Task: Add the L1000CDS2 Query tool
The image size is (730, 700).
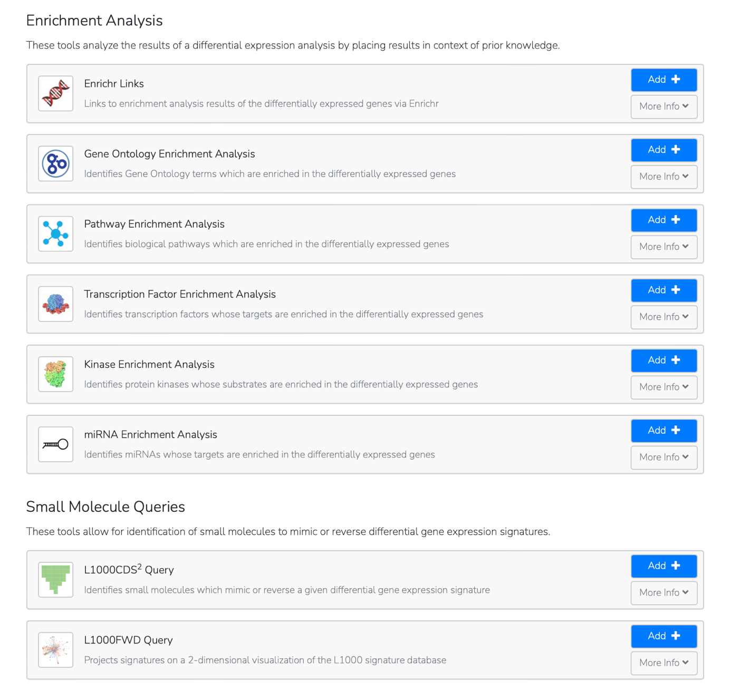Action: [664, 566]
